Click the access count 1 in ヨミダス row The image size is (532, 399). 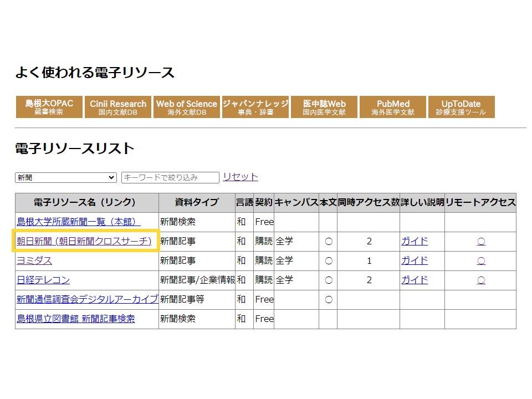click(x=369, y=260)
